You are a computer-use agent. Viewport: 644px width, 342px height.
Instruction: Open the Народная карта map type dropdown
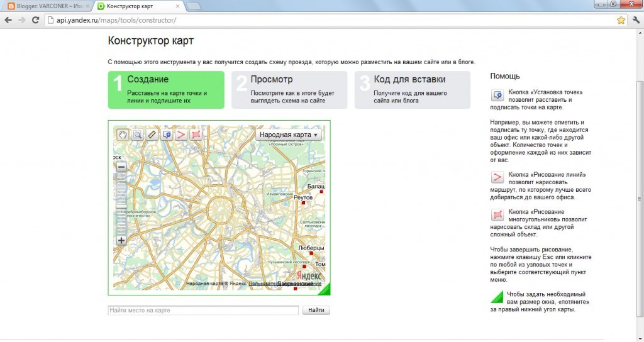click(x=288, y=135)
